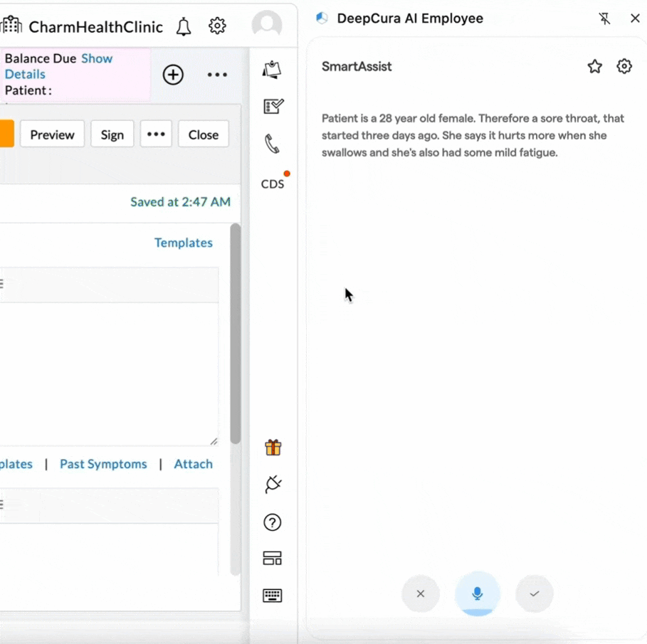647x644 pixels.
Task: Open the keyboard shortcuts sidebar icon
Action: (273, 596)
